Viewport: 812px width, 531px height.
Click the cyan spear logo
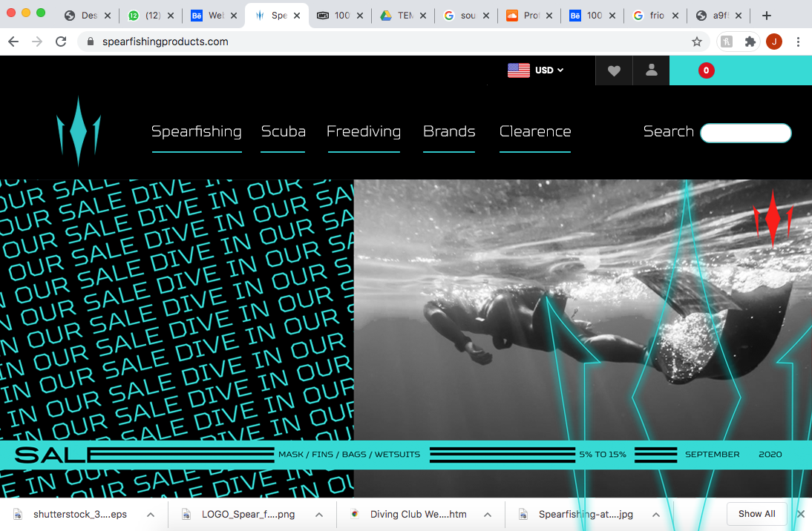pos(79,131)
